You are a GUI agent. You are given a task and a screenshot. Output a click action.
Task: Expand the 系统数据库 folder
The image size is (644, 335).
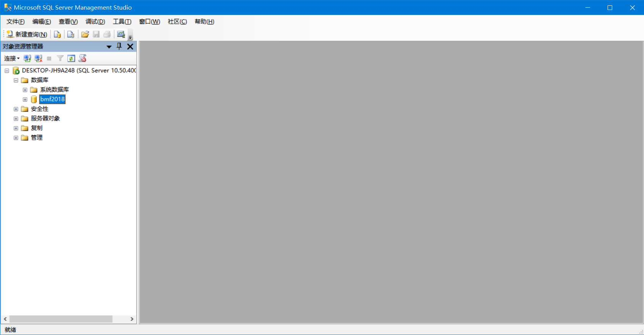click(25, 90)
